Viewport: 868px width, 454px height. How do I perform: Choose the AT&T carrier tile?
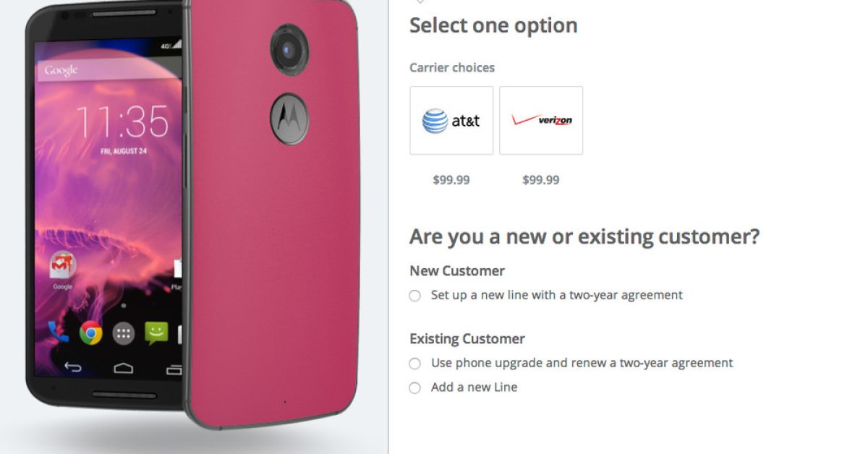451,121
